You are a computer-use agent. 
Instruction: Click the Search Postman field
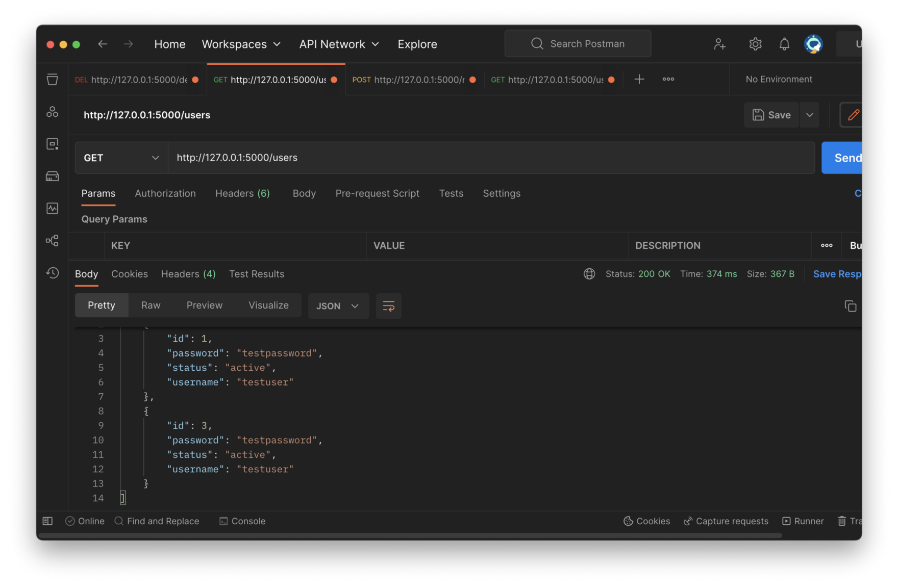point(578,44)
